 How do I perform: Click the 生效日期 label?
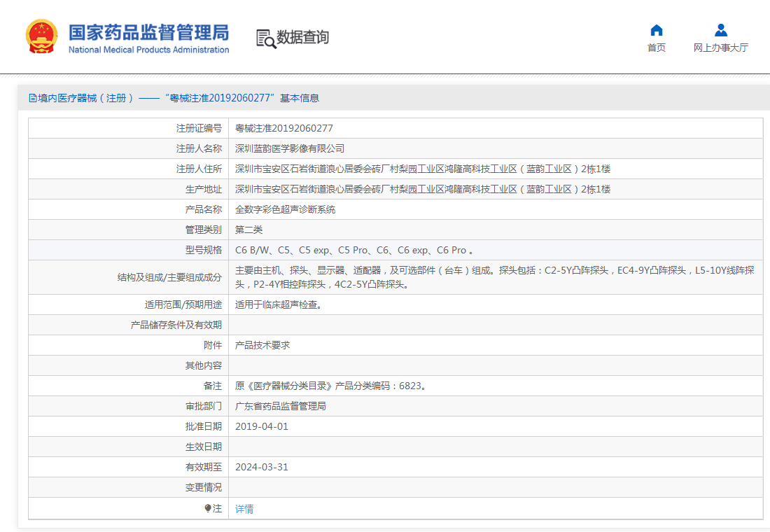203,447
